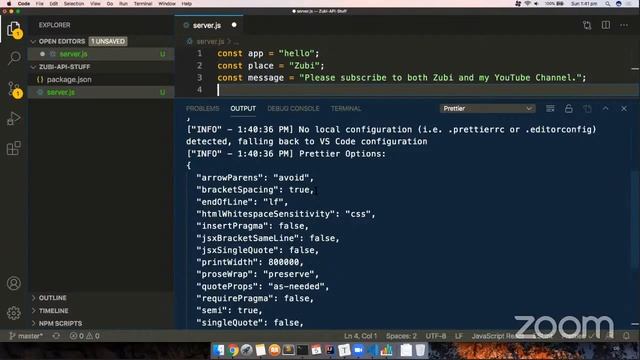Open the Edit menu
Screen dimensions: 640x360
click(x=53, y=3)
